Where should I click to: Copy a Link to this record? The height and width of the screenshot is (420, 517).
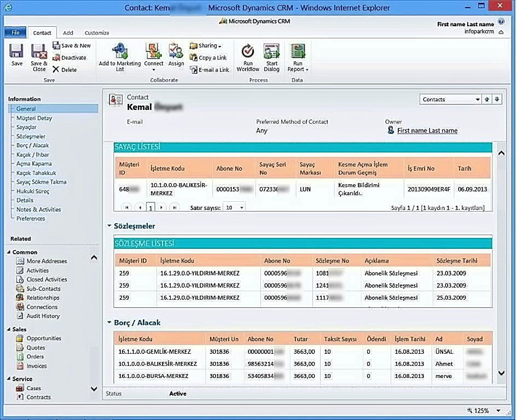point(208,57)
